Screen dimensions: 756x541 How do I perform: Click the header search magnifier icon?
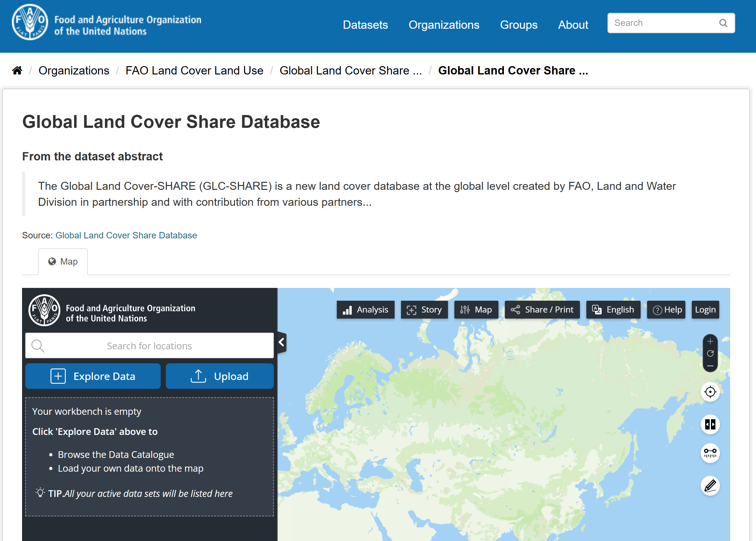click(x=723, y=23)
